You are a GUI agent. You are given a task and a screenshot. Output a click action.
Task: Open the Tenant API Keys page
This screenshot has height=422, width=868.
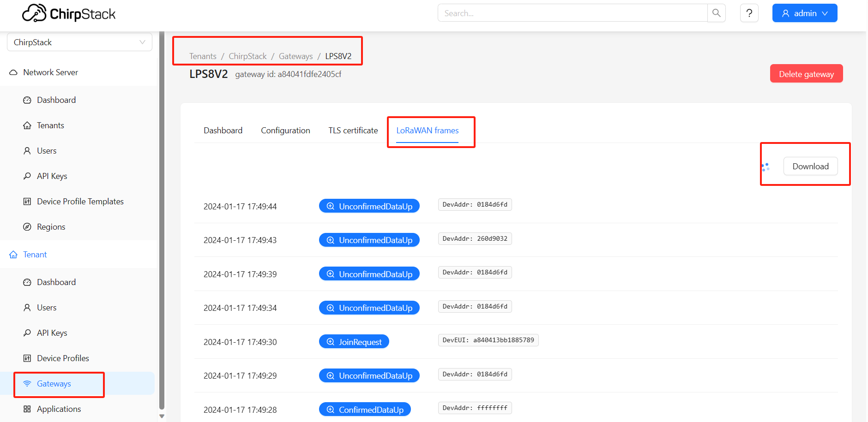(52, 333)
